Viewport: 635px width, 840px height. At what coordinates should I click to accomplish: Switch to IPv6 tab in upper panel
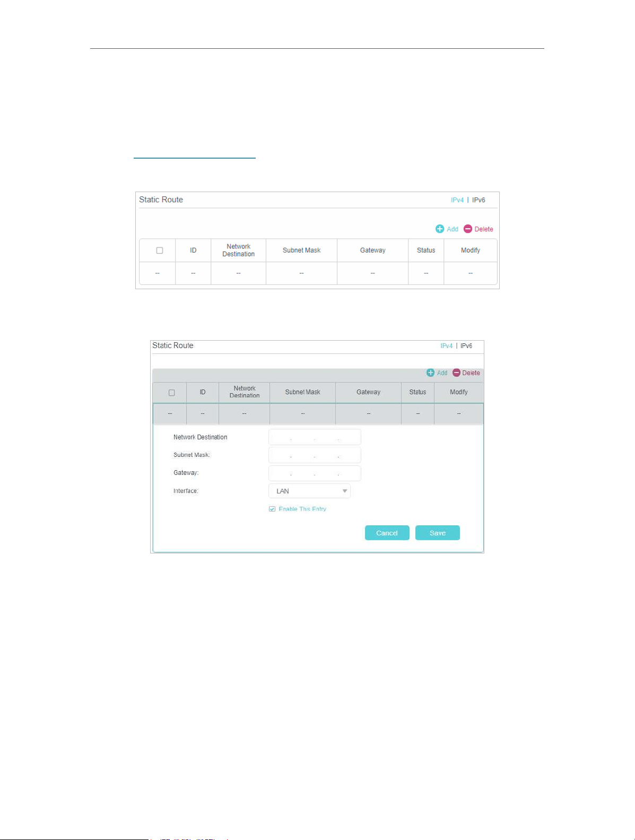[479, 200]
